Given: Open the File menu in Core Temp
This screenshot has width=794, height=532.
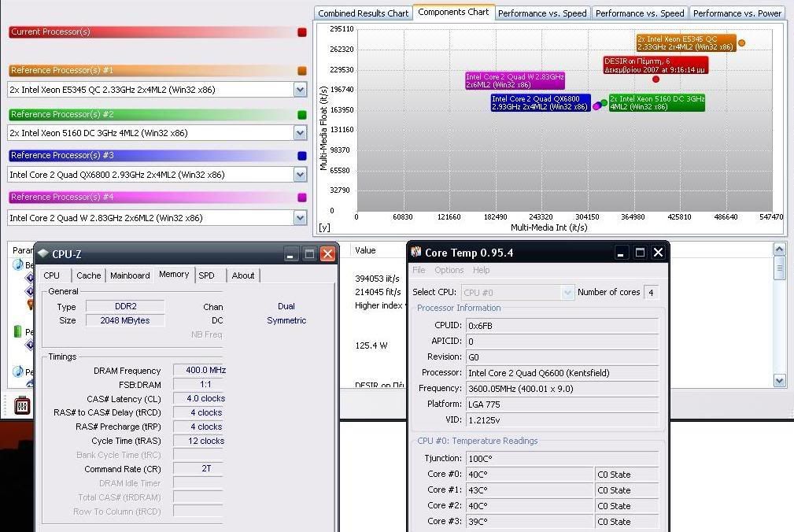Looking at the screenshot, I should coord(419,270).
